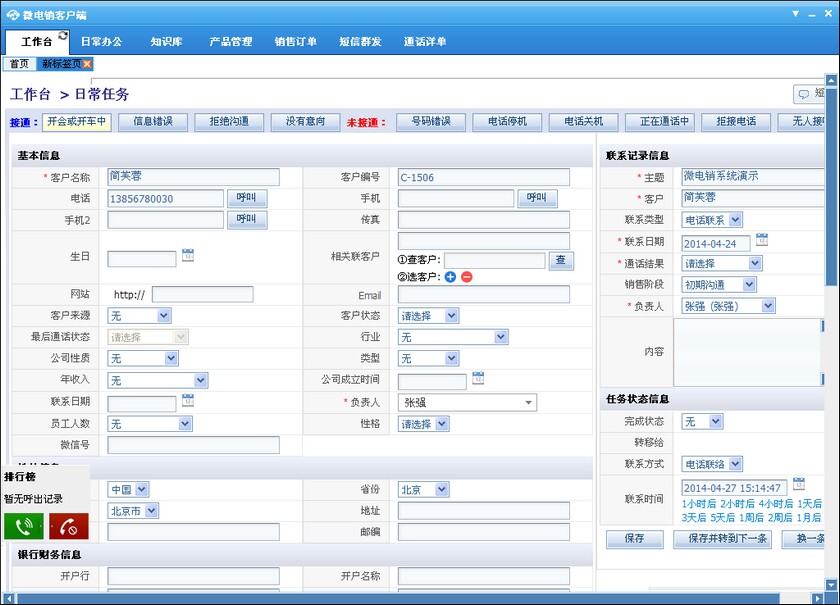Open the 行业 dropdown list
The image size is (840, 605).
(x=501, y=337)
